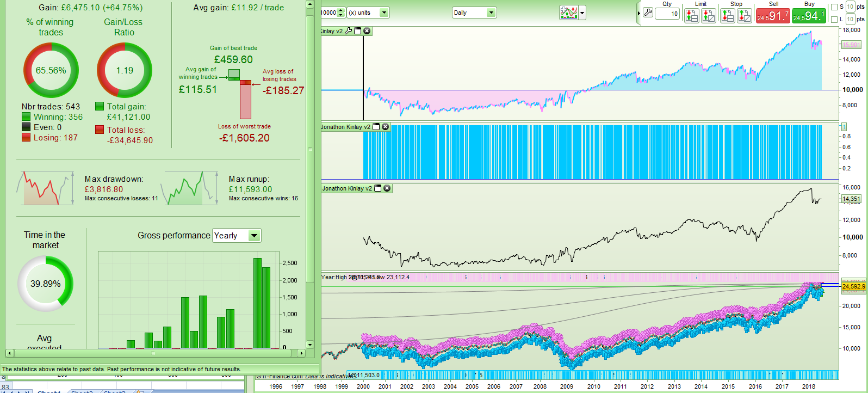Click the % of winning trades donut chart
Image resolution: width=868 pixels, height=393 pixels.
(51, 70)
